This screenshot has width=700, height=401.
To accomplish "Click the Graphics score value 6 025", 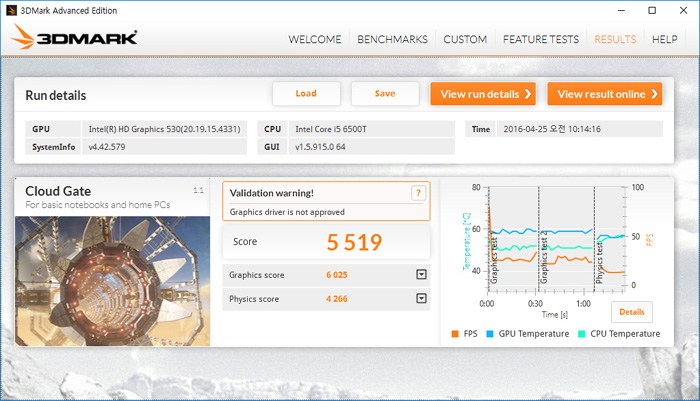I will coord(337,275).
